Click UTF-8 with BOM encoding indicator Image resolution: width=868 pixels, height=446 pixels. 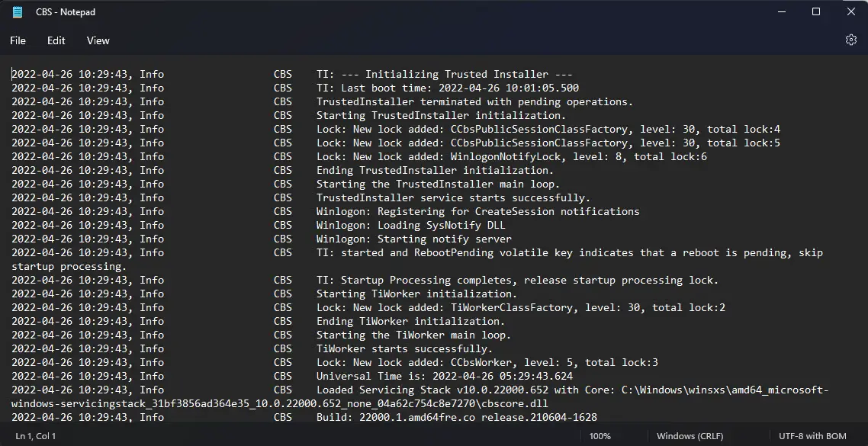tap(812, 436)
